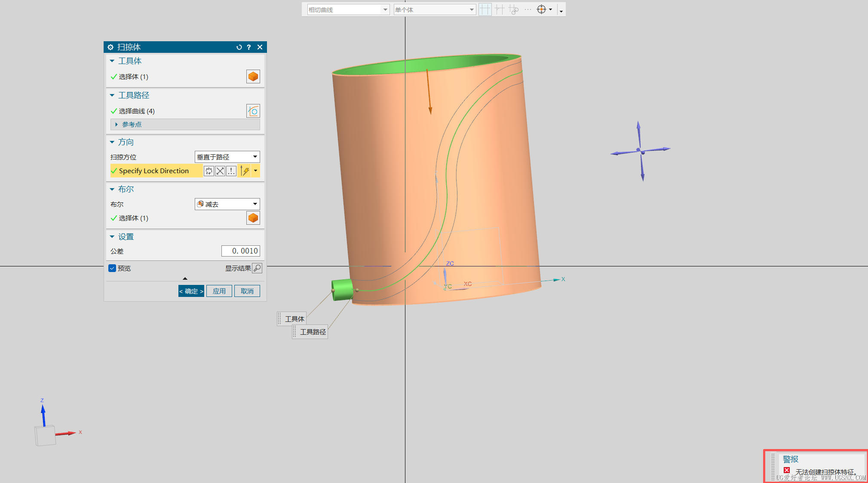Open the vector dialog icon
Viewport: 868px width, 483px height.
pos(231,171)
